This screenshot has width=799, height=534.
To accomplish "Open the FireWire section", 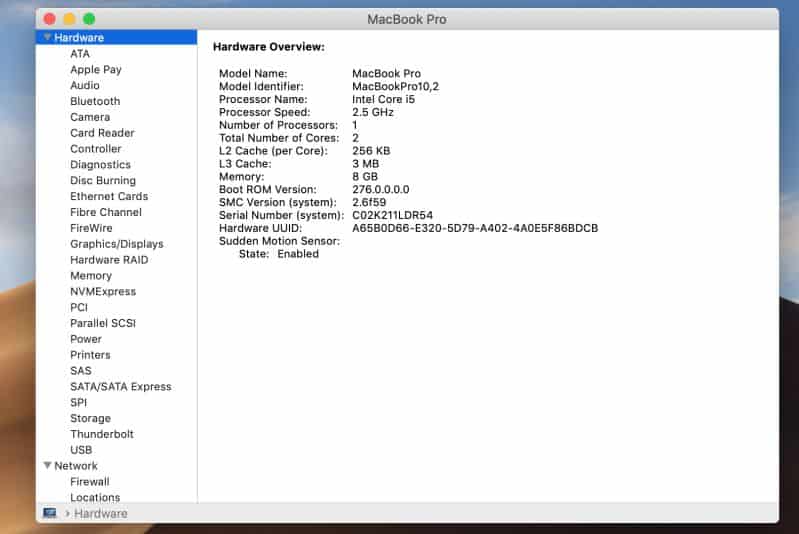I will 91,228.
